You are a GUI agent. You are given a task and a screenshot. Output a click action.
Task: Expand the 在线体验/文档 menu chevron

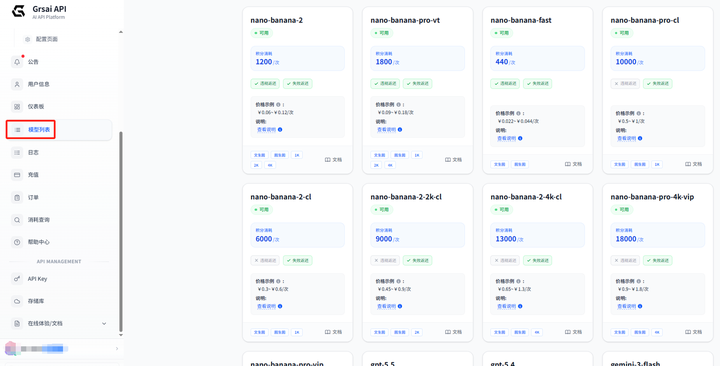[104, 324]
